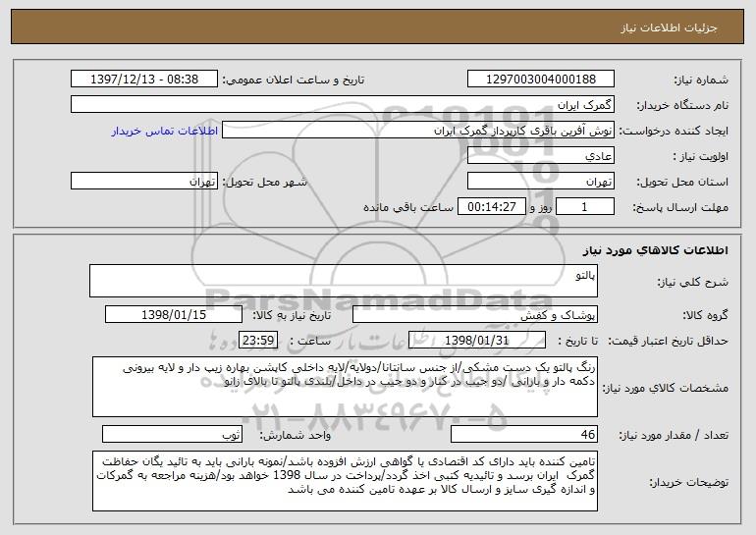Select the time field 23:59

258,341
